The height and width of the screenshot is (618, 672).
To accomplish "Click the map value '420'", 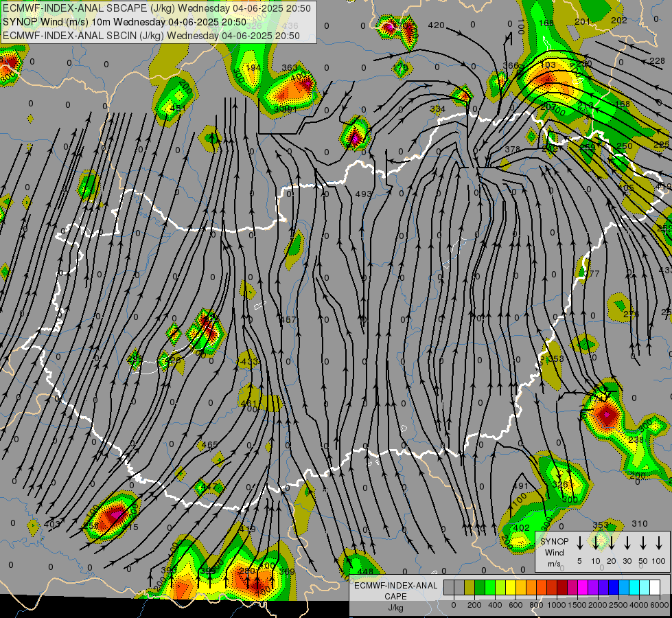I will pyautogui.click(x=437, y=25).
